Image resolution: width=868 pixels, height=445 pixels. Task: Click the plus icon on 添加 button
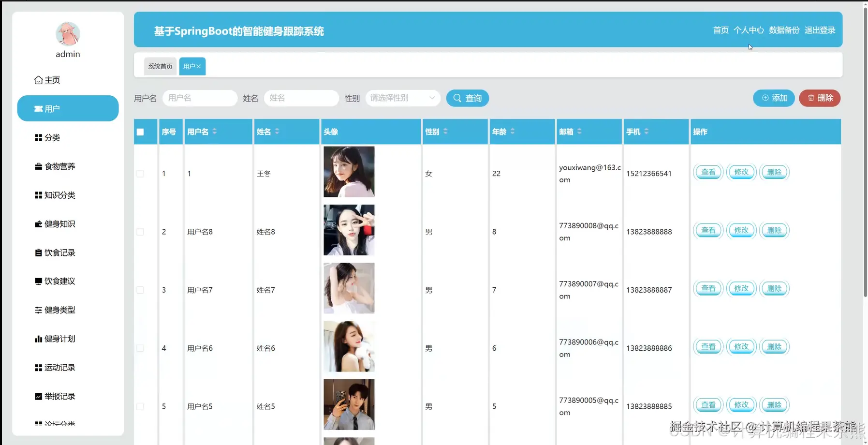[765, 98]
